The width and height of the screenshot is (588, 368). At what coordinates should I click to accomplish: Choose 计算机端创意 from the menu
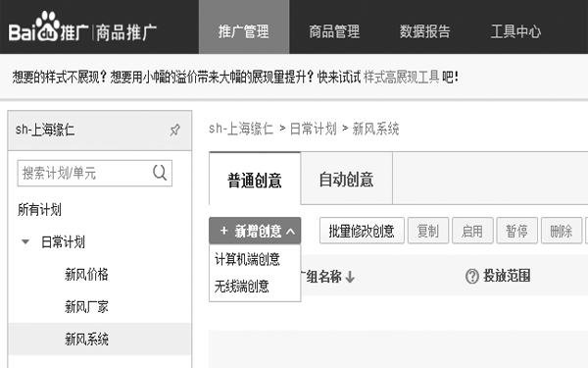point(247,259)
